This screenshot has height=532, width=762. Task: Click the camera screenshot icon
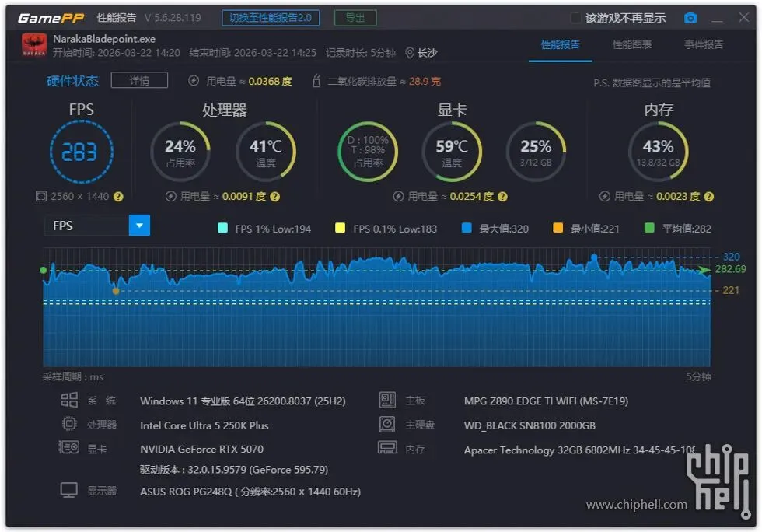tap(690, 18)
